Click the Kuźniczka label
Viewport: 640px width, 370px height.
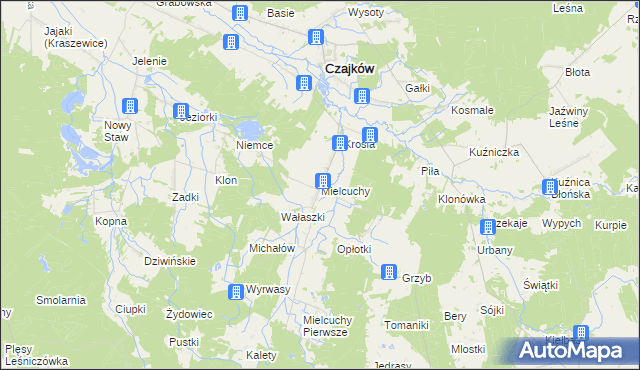[x=494, y=152]
